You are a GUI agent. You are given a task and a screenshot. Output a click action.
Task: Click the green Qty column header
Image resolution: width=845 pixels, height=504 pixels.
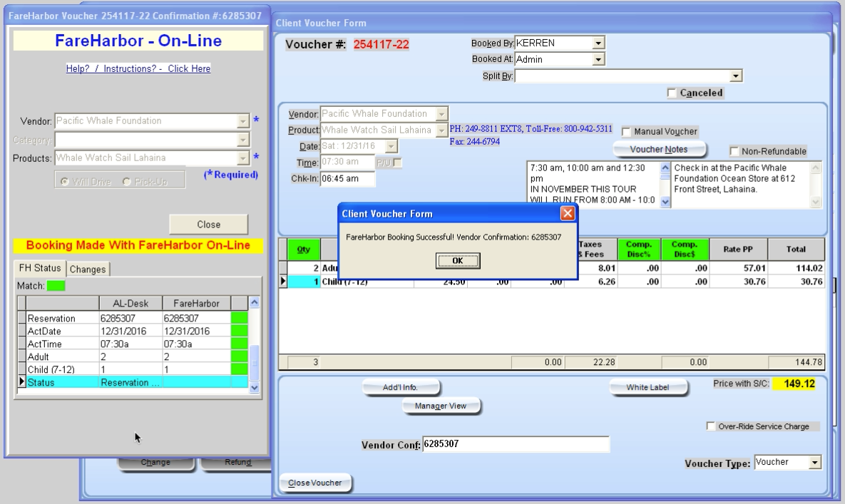pos(303,250)
